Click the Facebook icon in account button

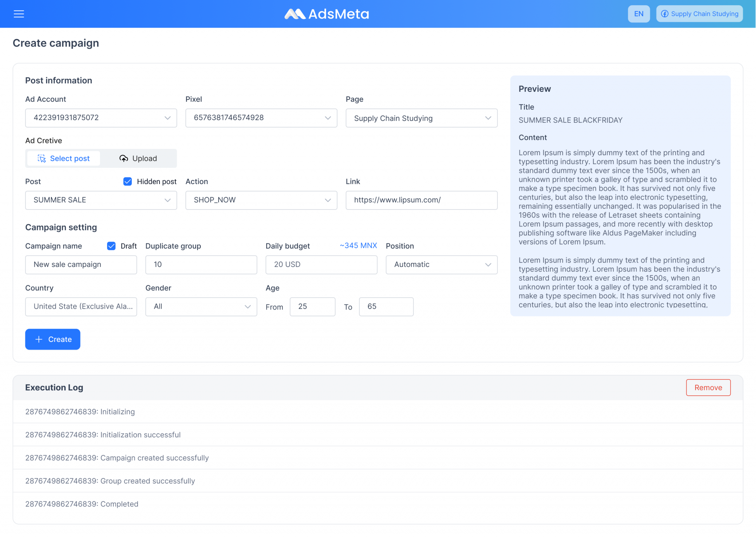click(x=664, y=14)
